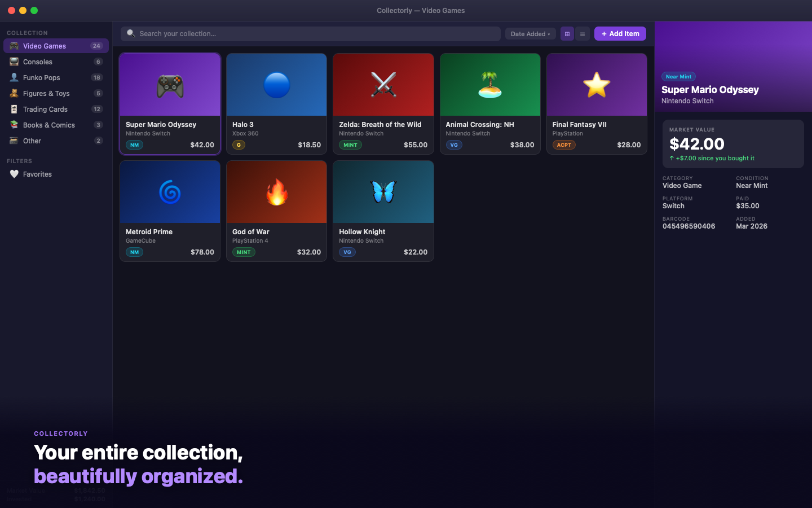812x508 pixels.
Task: Click the Video Games controller icon
Action: point(14,46)
